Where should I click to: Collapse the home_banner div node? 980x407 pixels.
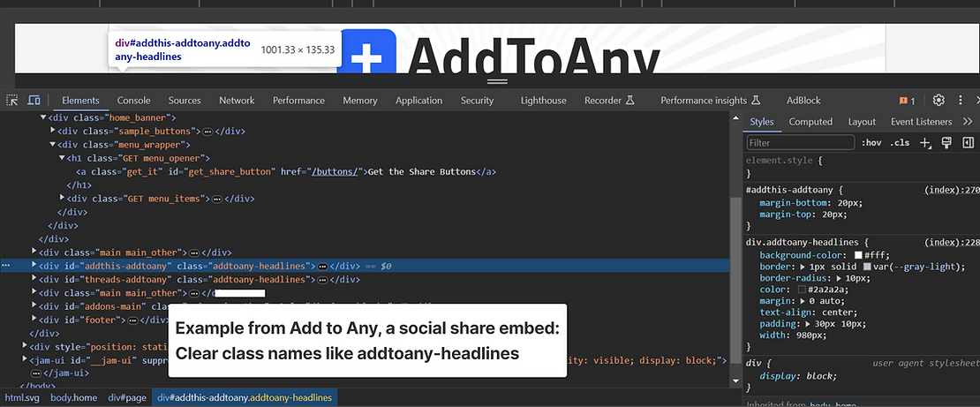click(43, 117)
